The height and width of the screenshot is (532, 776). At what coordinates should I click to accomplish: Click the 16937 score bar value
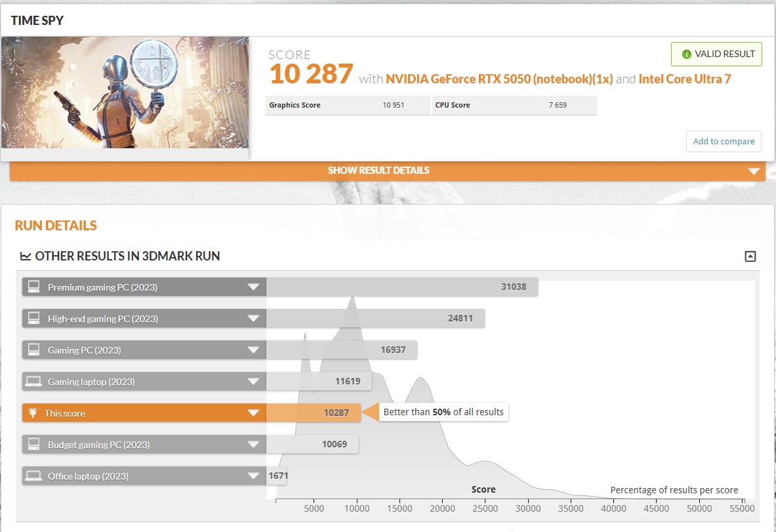pos(393,350)
